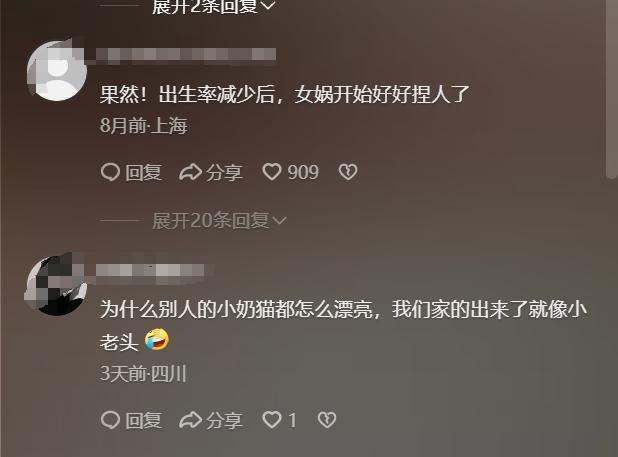Click the vertical scrollbar thumb on right edge
Screen dimensions: 618x457
coord(611,89)
